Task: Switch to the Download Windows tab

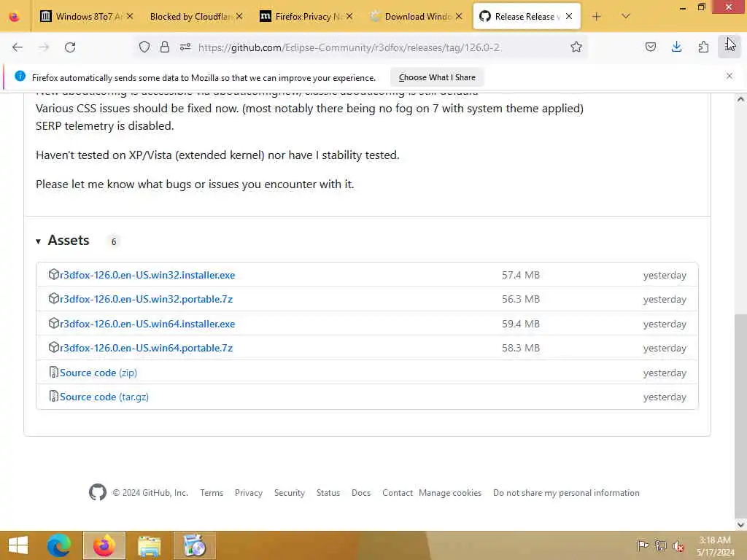Action: coord(416,17)
